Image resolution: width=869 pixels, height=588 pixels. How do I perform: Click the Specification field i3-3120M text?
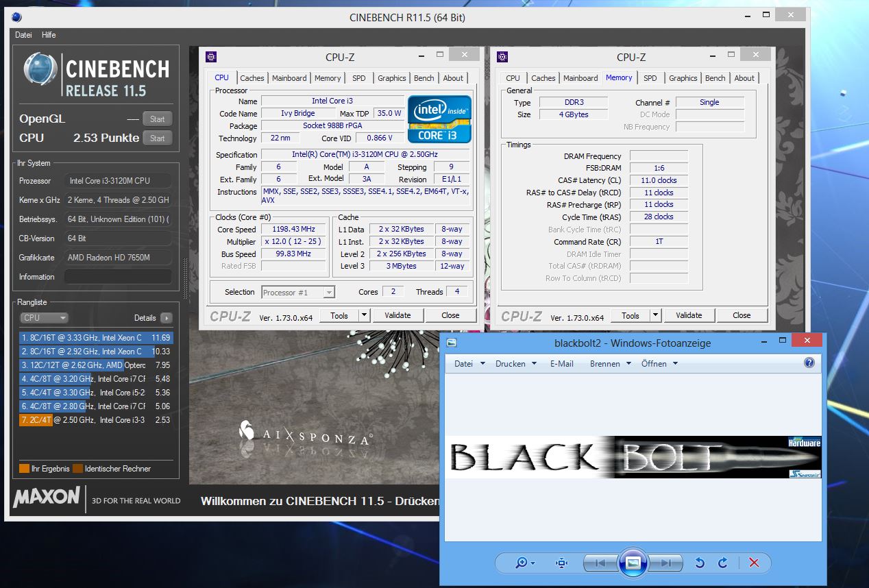coord(365,154)
